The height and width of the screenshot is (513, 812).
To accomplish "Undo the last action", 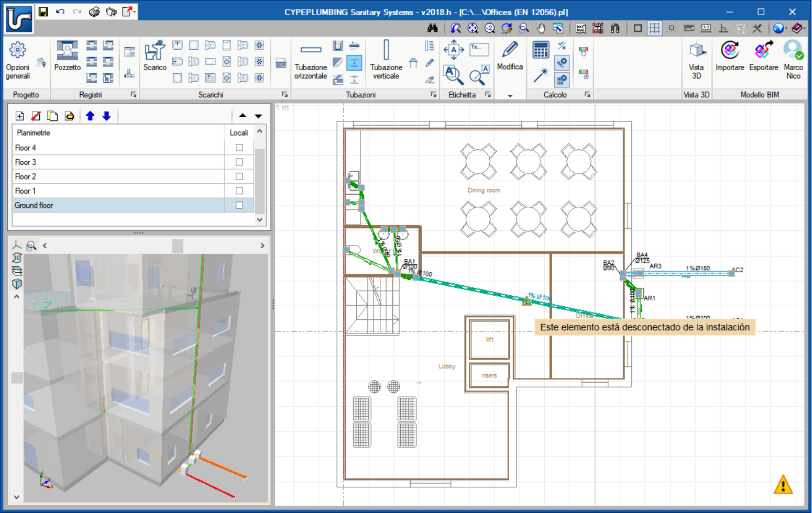I will coord(60,12).
